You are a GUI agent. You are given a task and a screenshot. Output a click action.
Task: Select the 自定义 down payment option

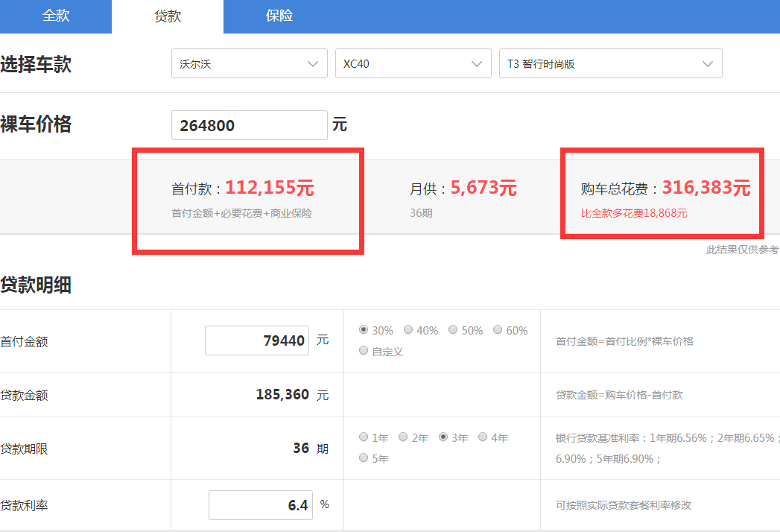click(364, 351)
